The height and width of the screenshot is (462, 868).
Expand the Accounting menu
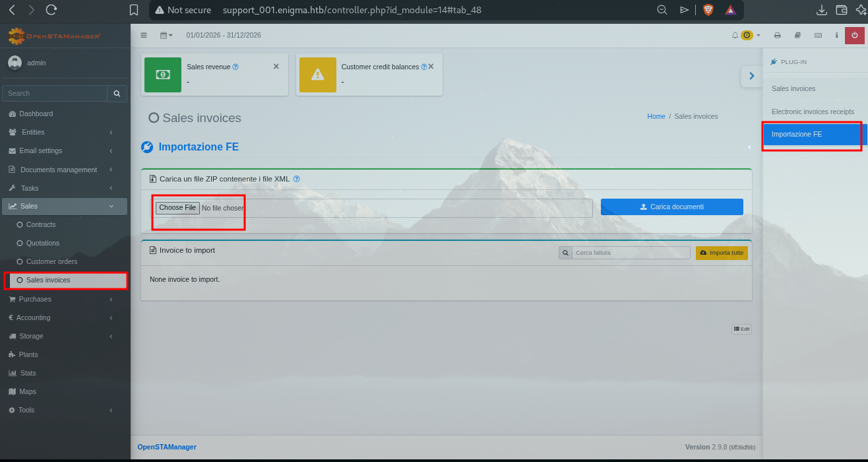[x=65, y=317]
